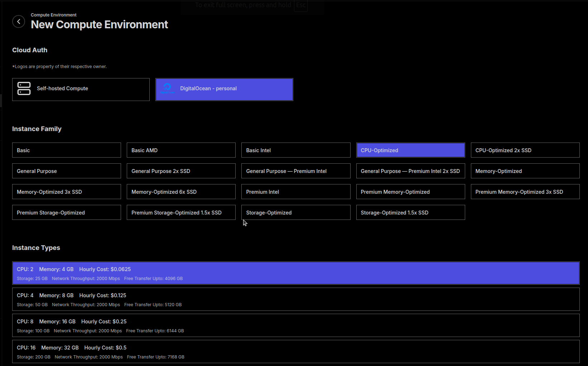588x366 pixels.
Task: Select the Storage-Optimized 1.5x SSD family
Action: point(410,212)
